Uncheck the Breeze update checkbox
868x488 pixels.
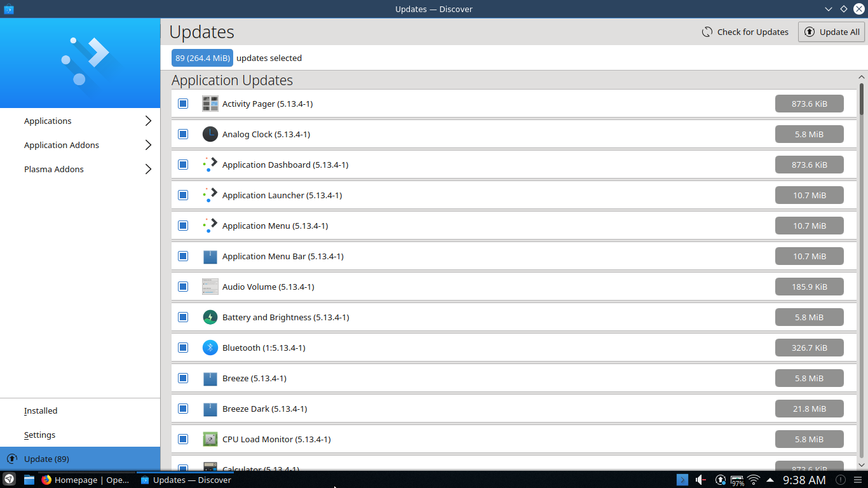click(x=183, y=378)
